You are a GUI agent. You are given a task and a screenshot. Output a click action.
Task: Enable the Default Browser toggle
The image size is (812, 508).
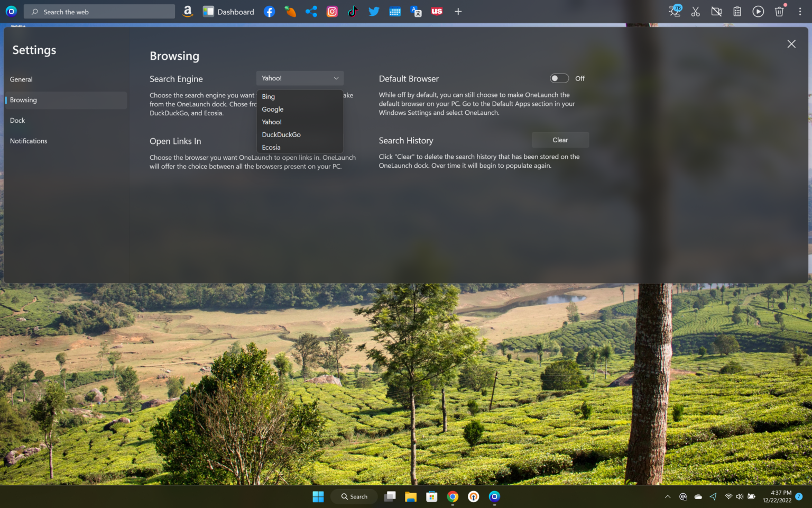pos(559,78)
